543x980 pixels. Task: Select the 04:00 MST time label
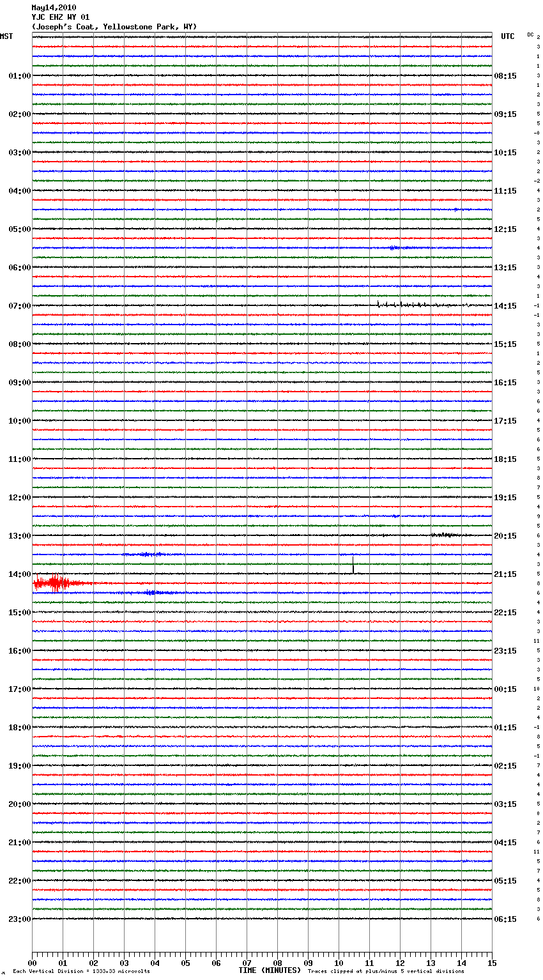click(20, 191)
